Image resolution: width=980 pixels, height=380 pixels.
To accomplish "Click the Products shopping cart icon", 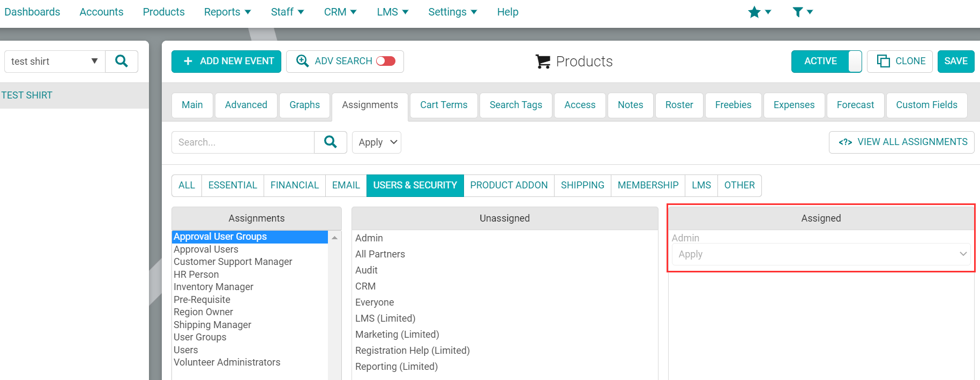I will [543, 62].
